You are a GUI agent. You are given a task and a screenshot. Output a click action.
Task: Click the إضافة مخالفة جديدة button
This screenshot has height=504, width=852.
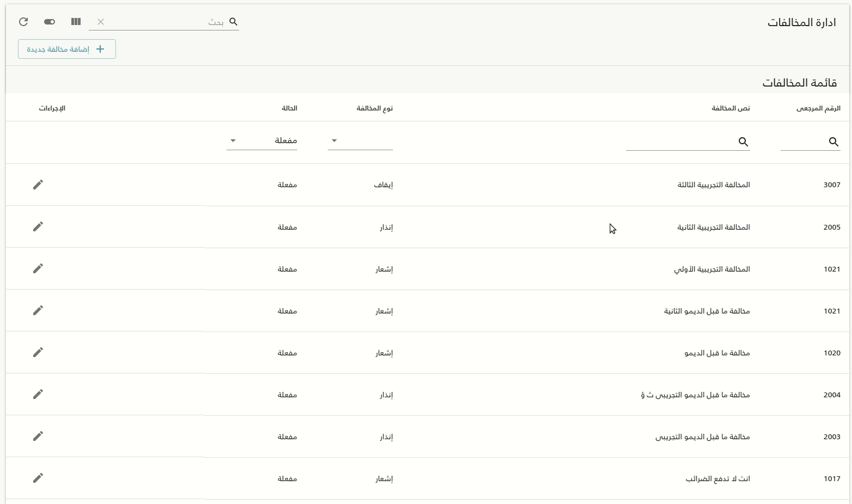pyautogui.click(x=66, y=49)
